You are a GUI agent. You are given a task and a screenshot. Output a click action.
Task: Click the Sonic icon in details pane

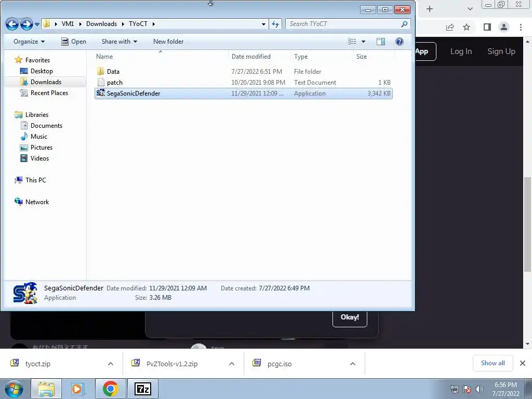25,293
